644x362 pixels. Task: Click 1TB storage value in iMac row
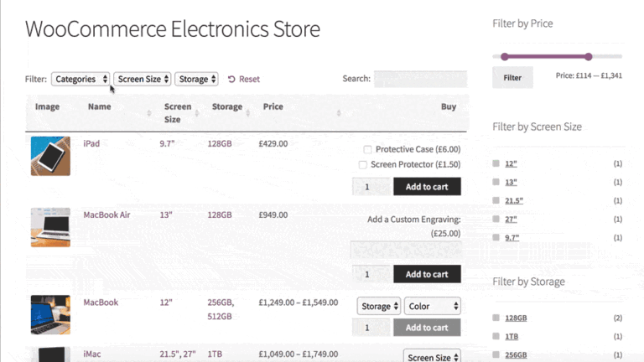tap(215, 354)
